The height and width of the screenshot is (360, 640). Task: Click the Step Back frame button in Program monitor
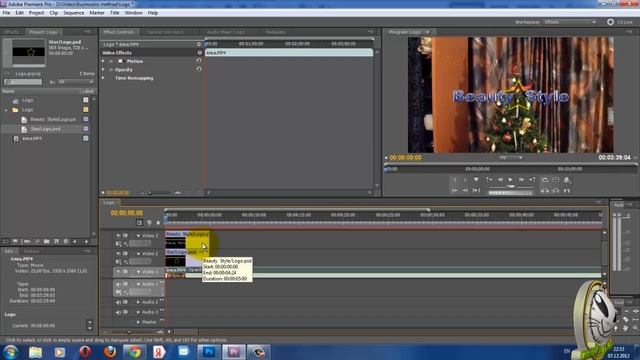pos(500,180)
